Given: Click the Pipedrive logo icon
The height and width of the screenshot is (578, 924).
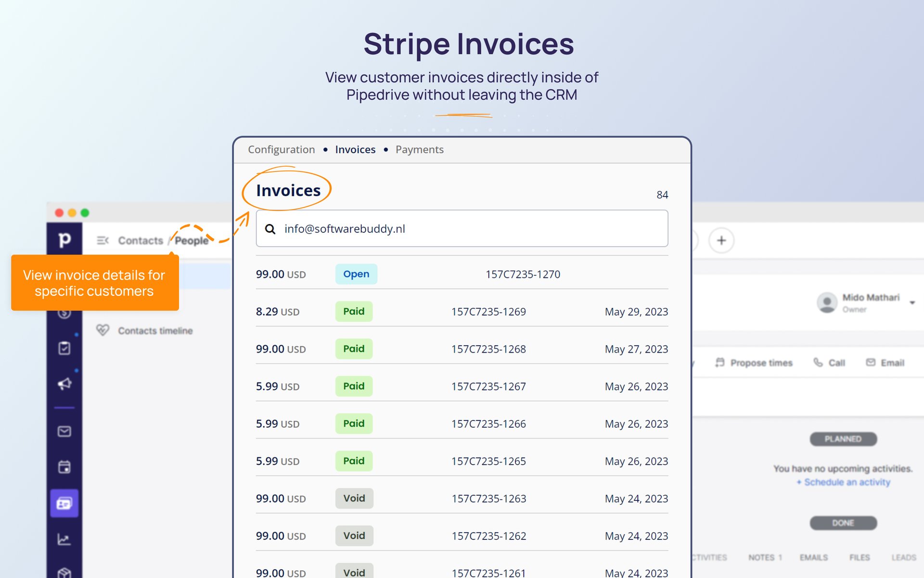Looking at the screenshot, I should 64,239.
